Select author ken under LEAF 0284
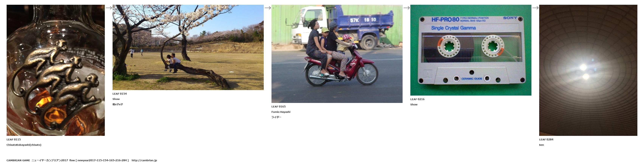This screenshot has height=165, width=644. [541, 145]
